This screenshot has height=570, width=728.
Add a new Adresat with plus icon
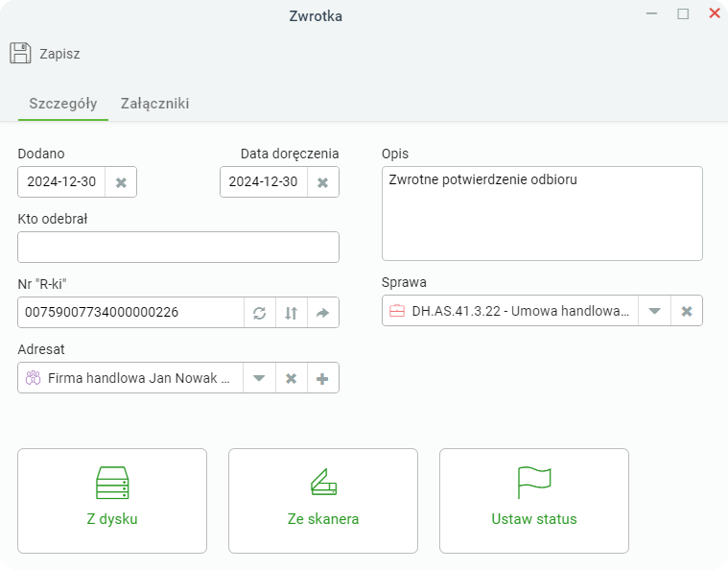[x=322, y=378]
